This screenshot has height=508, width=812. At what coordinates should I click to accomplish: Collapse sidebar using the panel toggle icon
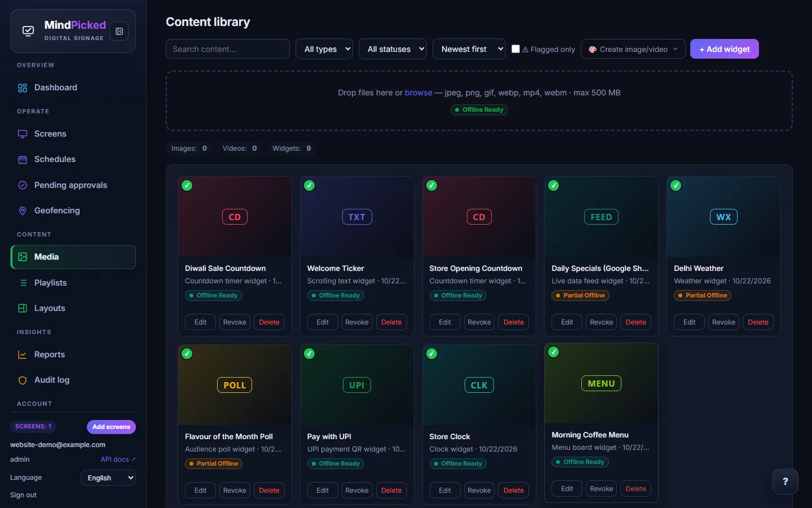tap(119, 32)
